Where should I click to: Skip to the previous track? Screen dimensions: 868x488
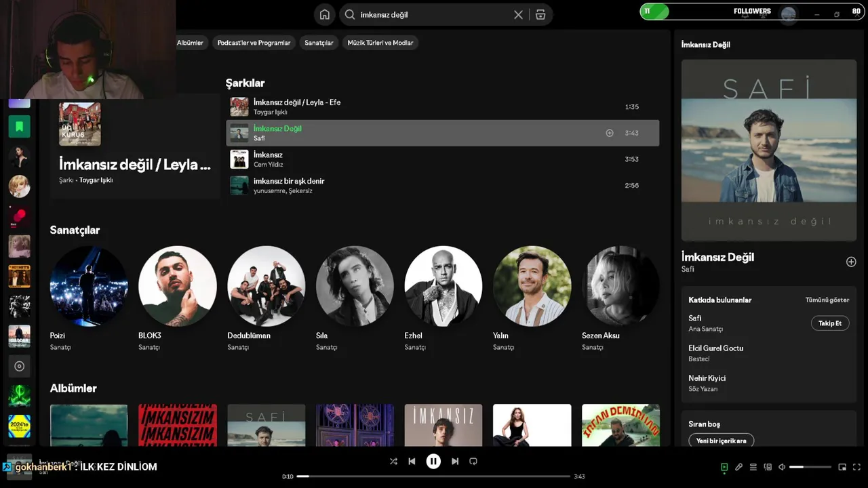point(412,462)
